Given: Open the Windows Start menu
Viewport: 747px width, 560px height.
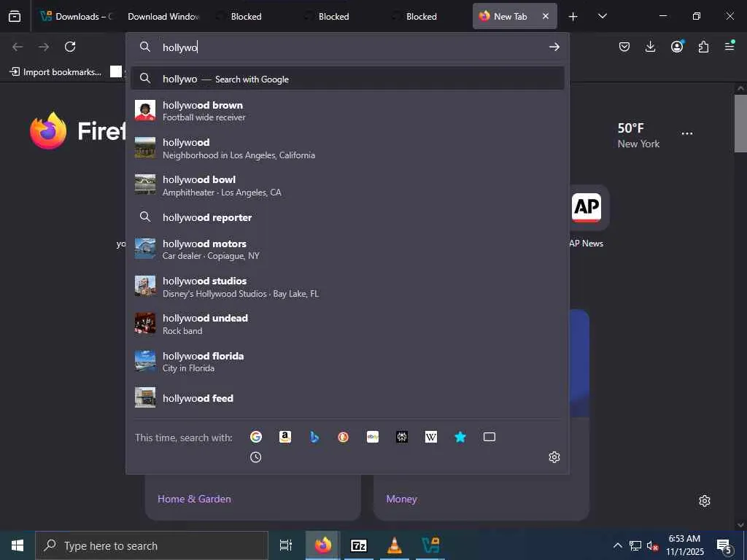Looking at the screenshot, I should tap(18, 545).
